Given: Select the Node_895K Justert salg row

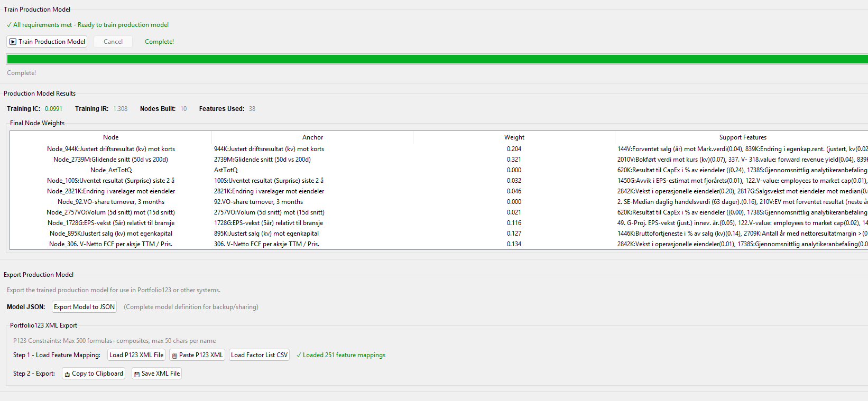Looking at the screenshot, I should (111, 234).
